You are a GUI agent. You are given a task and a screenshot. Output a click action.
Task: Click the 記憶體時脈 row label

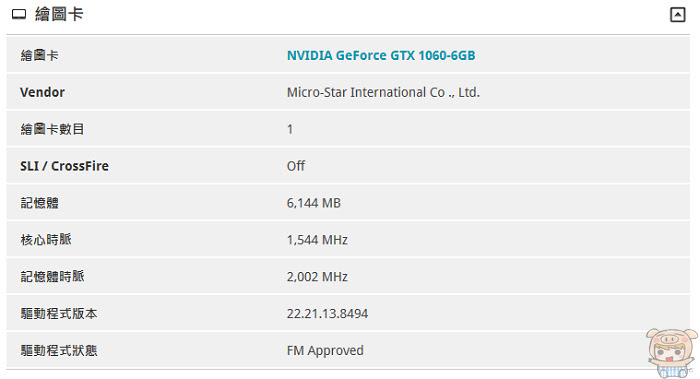[x=52, y=277]
